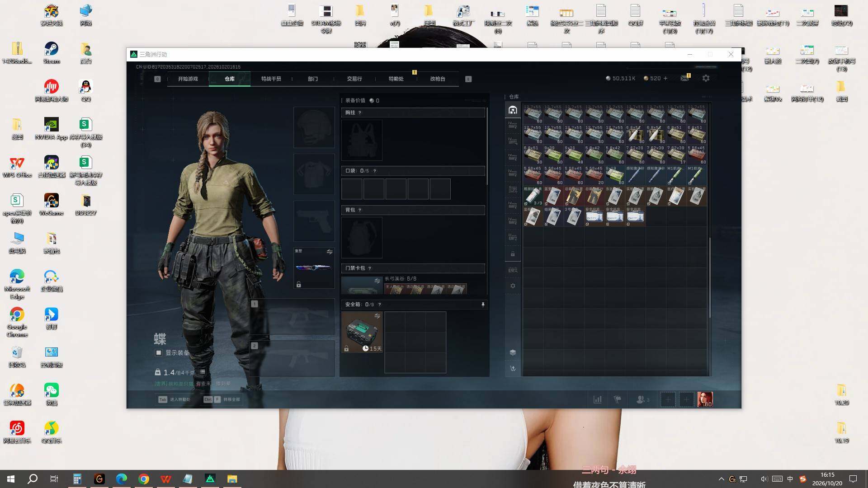Open the weight detail list icon
868x488 pixels.
(x=203, y=372)
